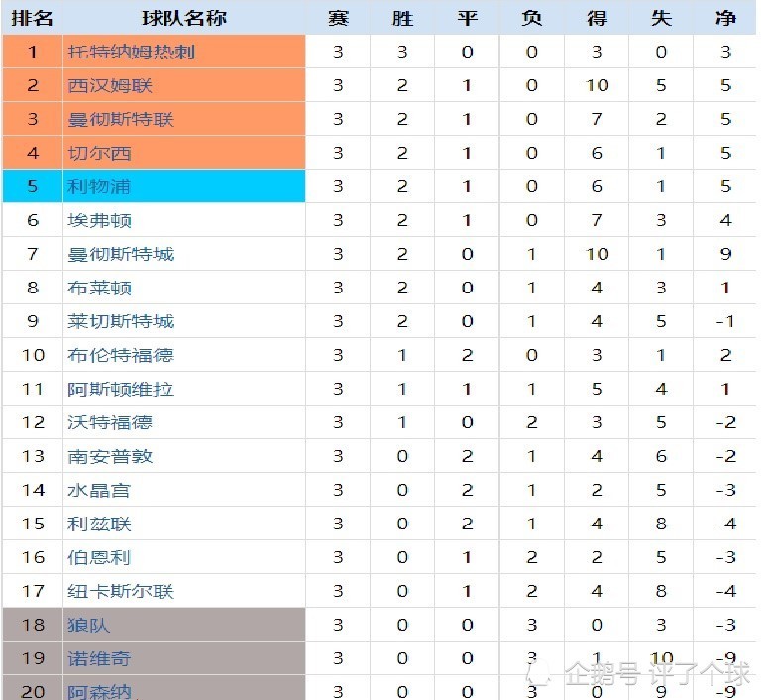Select the 球队名称 column header

pos(184,18)
